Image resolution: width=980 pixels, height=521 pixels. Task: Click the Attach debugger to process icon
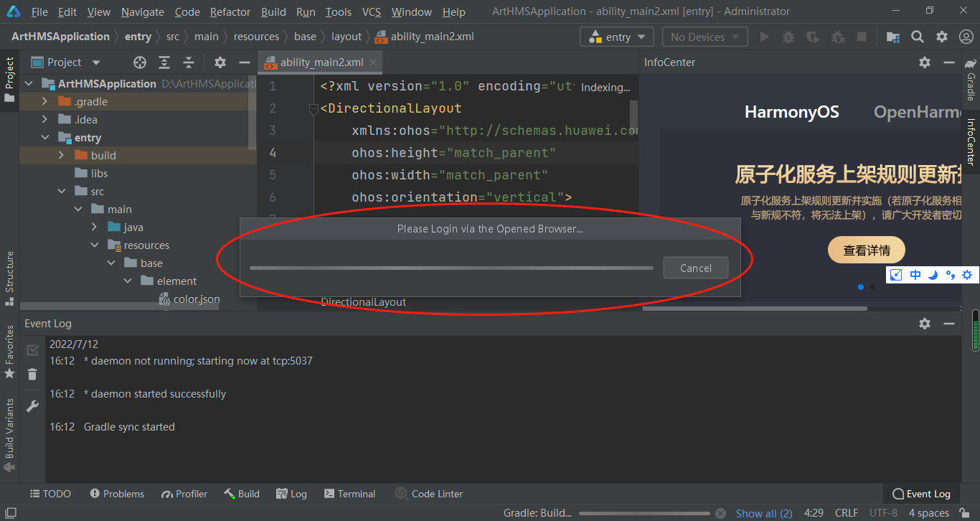837,37
